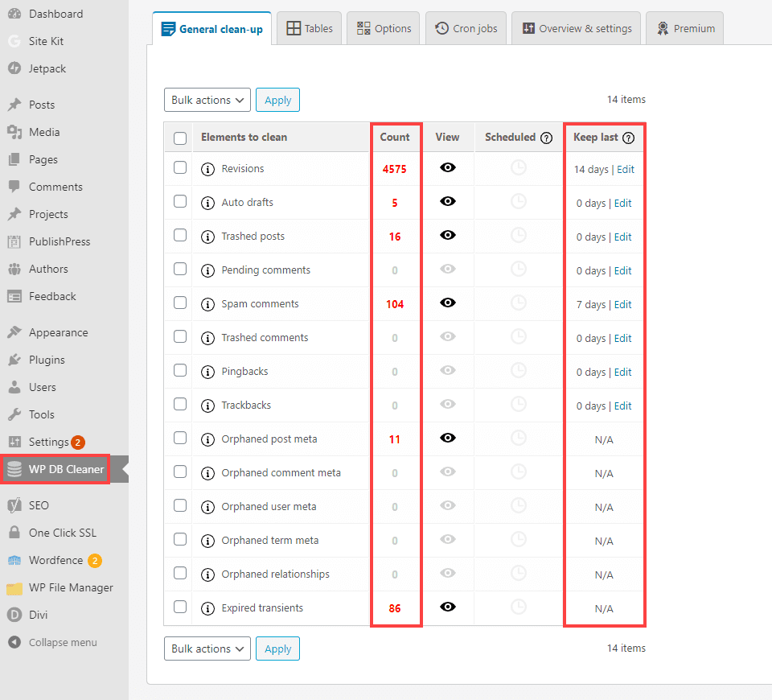Open WP File Manager in sidebar

[x=71, y=587]
